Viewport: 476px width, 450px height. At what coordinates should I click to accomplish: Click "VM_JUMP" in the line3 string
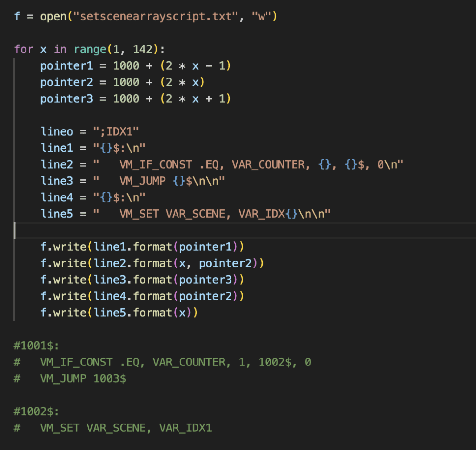point(143,181)
